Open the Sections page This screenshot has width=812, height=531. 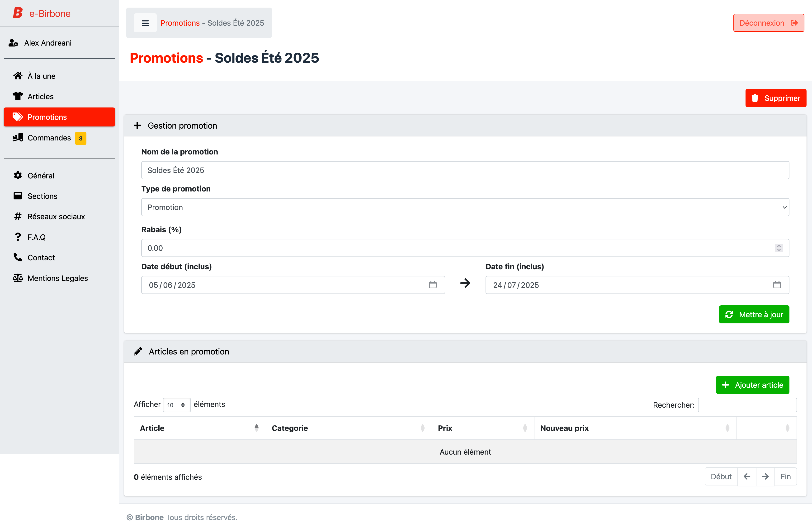tap(59, 196)
